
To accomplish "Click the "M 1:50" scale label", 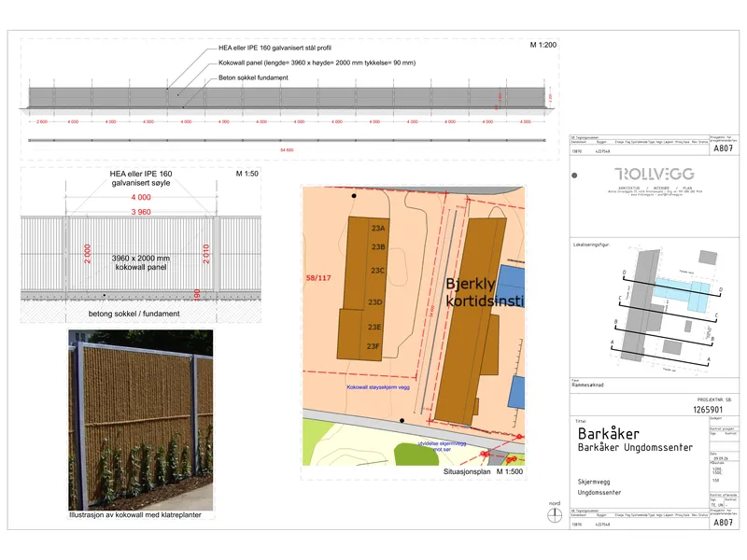I will (x=247, y=174).
